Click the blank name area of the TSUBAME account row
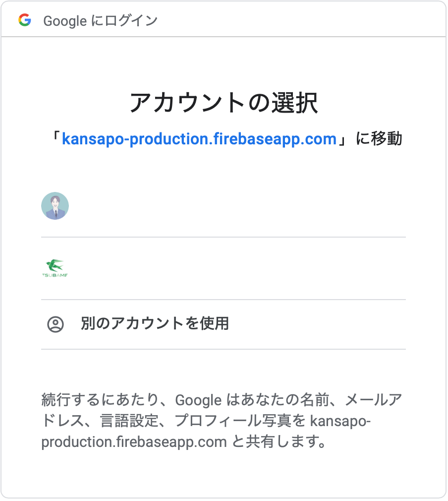This screenshot has width=448, height=501. coord(223,268)
